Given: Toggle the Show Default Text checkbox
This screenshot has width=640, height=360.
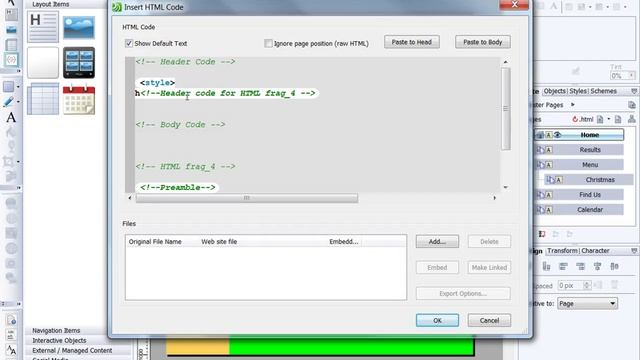Looking at the screenshot, I should click(129, 43).
